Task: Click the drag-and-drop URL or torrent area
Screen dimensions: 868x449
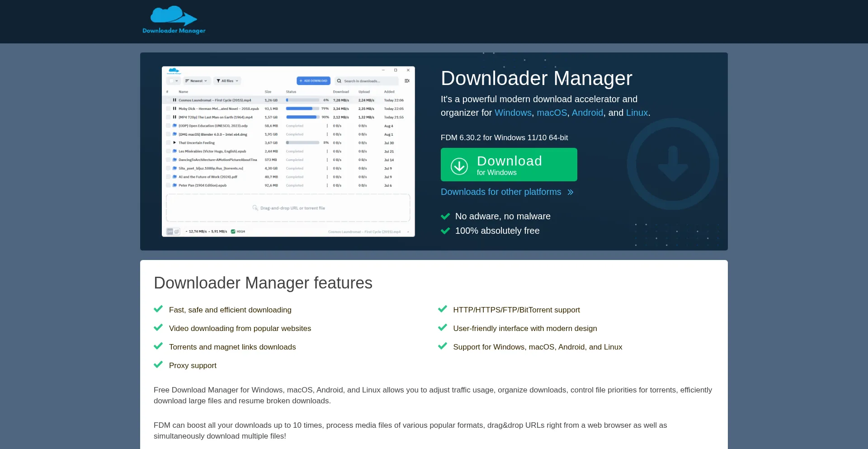Action: [x=288, y=208]
